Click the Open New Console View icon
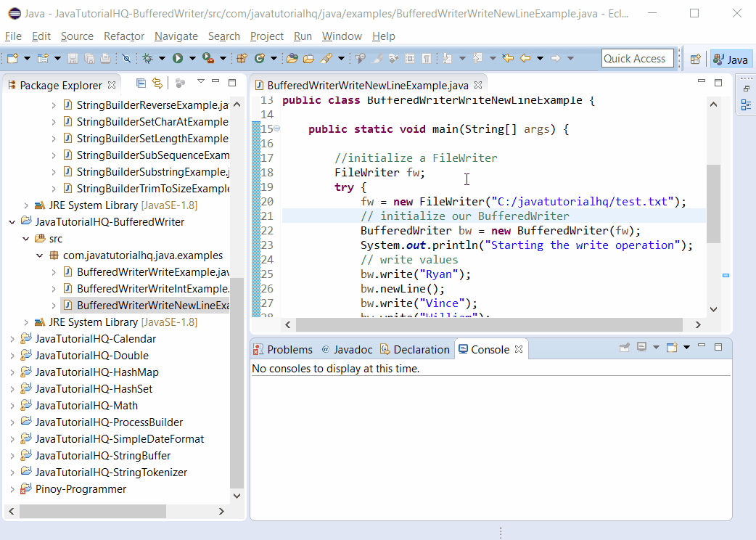 [x=672, y=348]
